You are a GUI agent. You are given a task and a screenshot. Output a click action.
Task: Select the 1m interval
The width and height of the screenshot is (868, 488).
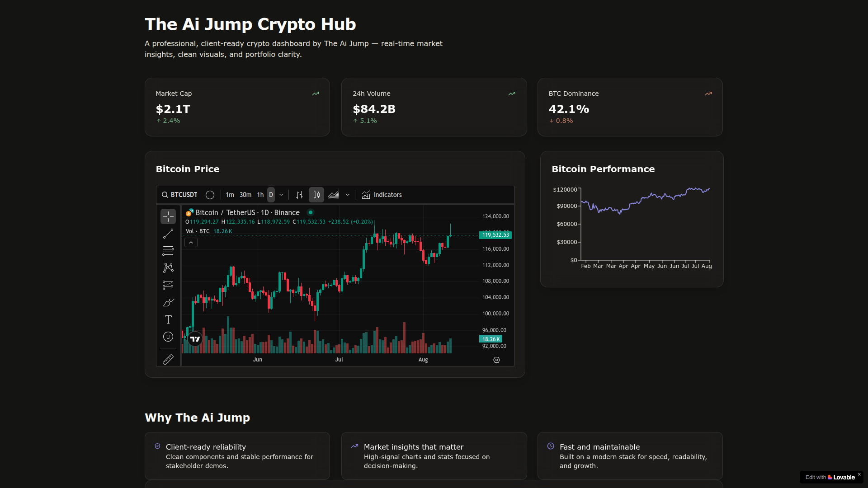[230, 195]
